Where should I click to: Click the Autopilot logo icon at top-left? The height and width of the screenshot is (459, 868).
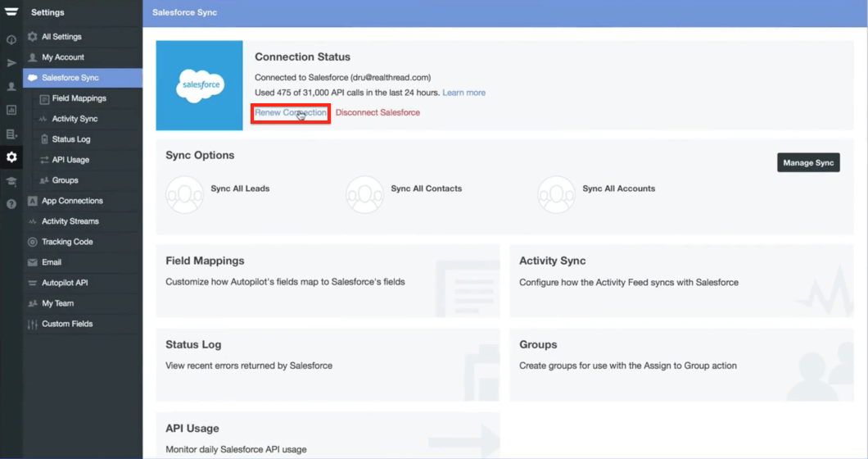11,11
